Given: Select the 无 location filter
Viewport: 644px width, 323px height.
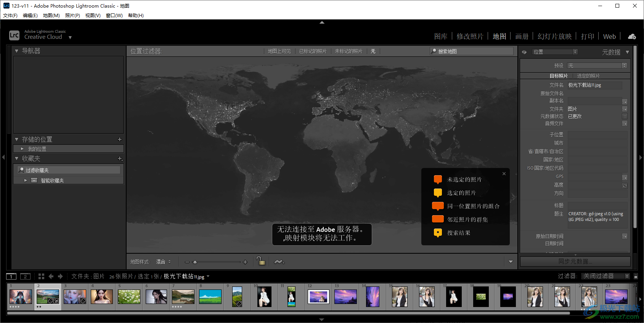Looking at the screenshot, I should [x=373, y=51].
